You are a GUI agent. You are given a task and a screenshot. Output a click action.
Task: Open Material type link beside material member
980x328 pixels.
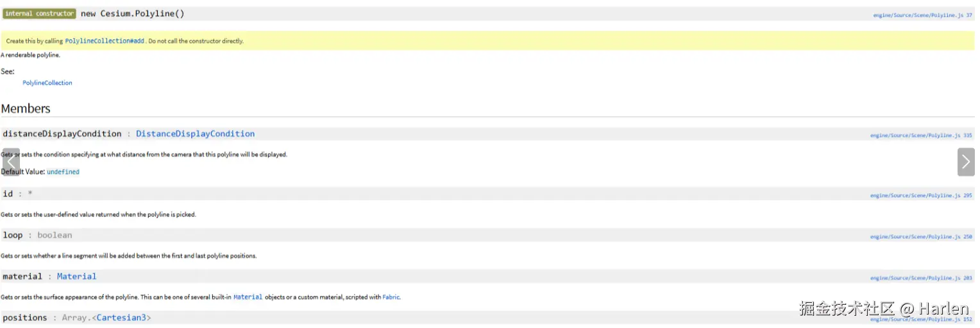[x=76, y=277]
